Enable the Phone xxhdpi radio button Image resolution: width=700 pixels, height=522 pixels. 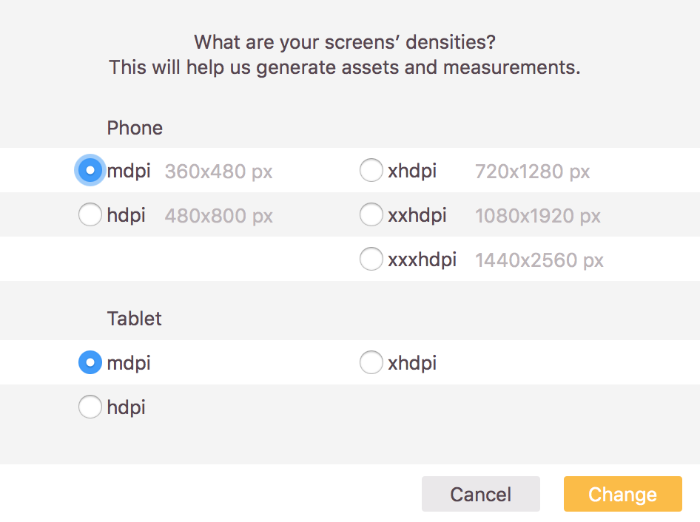pyautogui.click(x=371, y=215)
